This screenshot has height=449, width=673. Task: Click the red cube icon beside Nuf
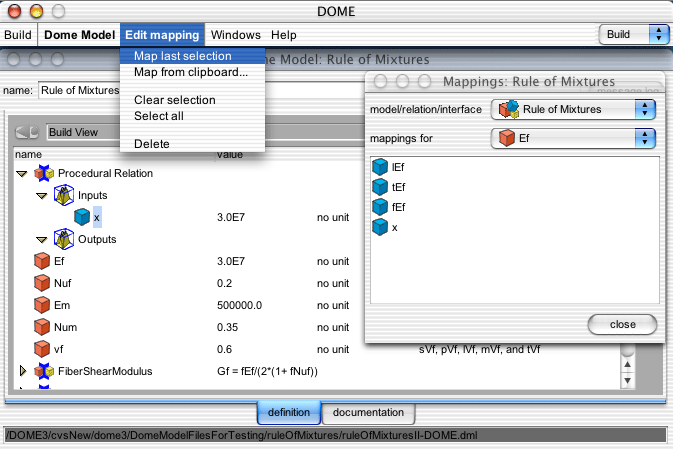pos(42,283)
